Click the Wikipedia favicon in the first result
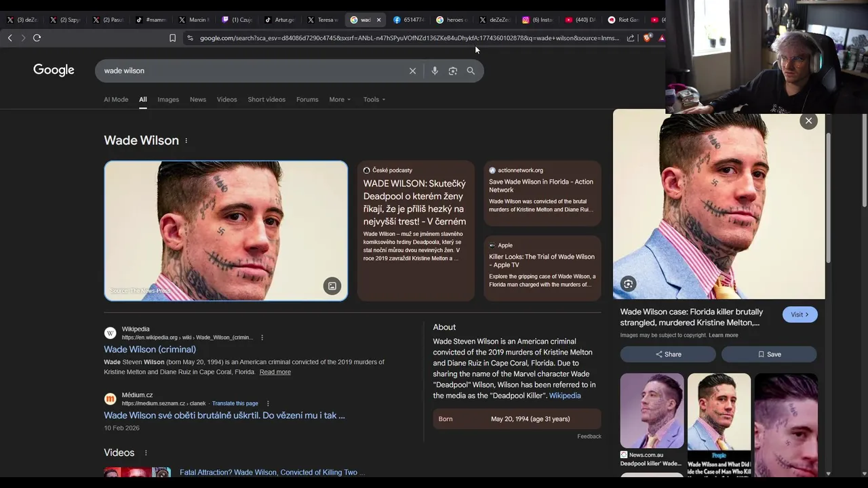The height and width of the screenshot is (488, 868). click(110, 333)
